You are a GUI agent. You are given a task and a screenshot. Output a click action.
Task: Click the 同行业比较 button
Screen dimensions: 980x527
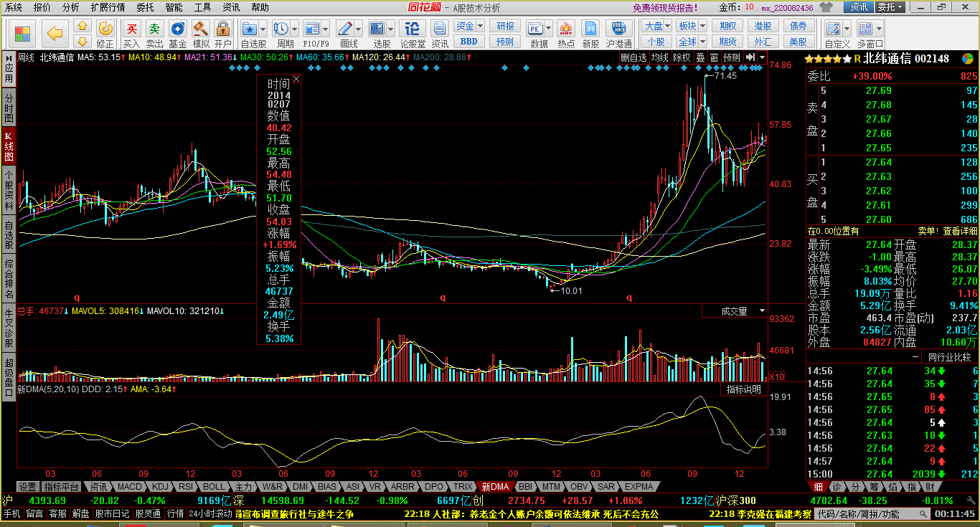(948, 356)
